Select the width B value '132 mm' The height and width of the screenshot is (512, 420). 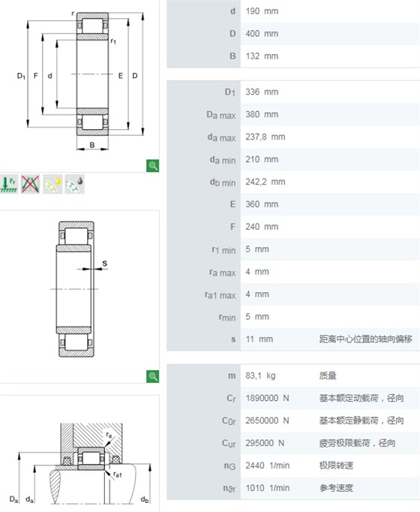pyautogui.click(x=262, y=56)
